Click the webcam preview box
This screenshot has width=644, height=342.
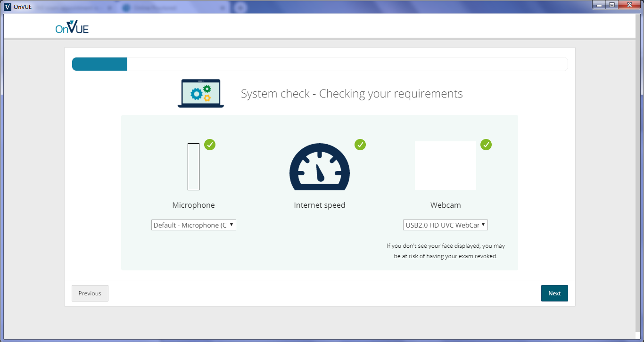pyautogui.click(x=445, y=165)
